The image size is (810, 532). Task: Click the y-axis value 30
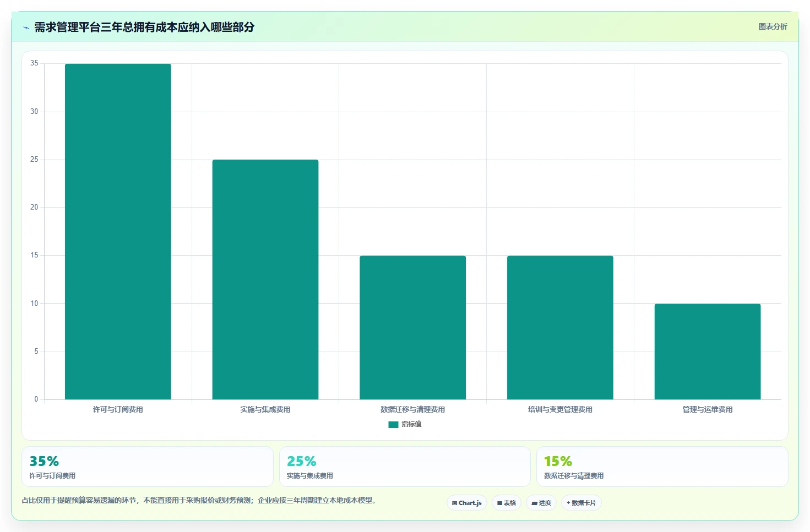point(34,112)
